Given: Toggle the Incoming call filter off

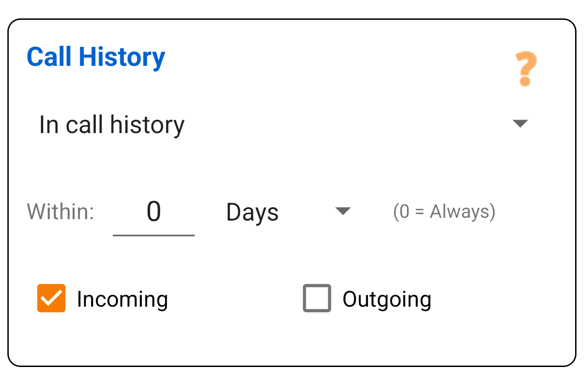Looking at the screenshot, I should tap(51, 298).
